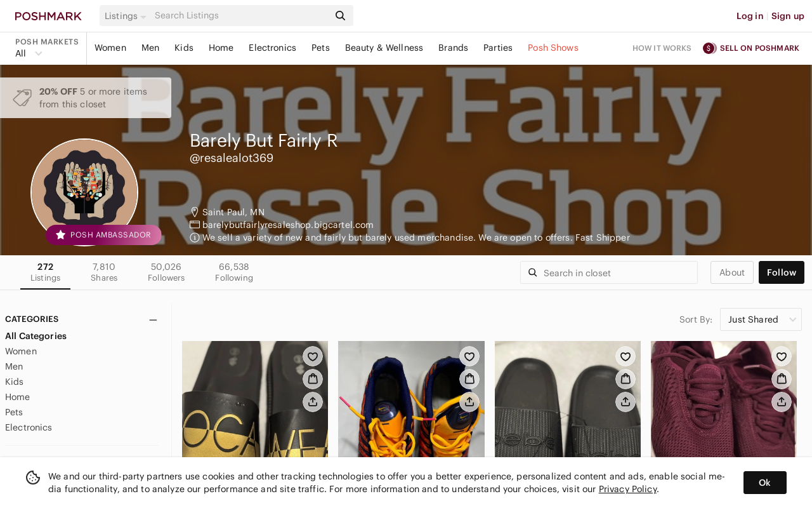Add the black textured slides to bundle
This screenshot has width=812, height=508.
(625, 379)
